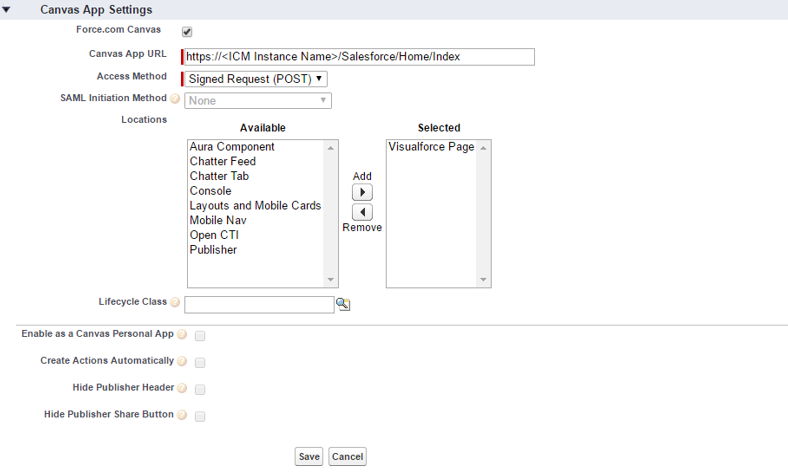The width and height of the screenshot is (788, 475).
Task: Click help icon beside Enable as Canvas Personal App
Action: pyautogui.click(x=182, y=335)
